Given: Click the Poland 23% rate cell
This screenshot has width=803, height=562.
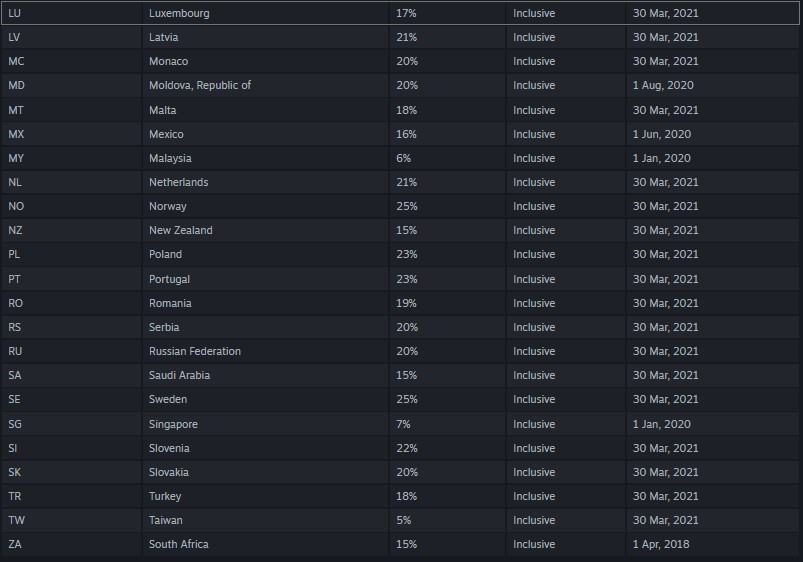Looking at the screenshot, I should (x=448, y=255).
